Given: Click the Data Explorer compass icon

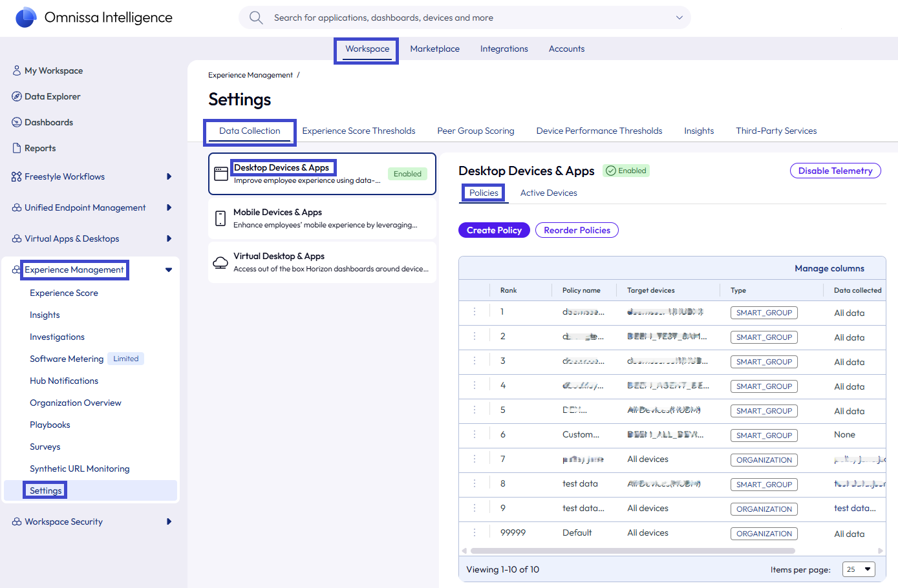Looking at the screenshot, I should click(17, 96).
